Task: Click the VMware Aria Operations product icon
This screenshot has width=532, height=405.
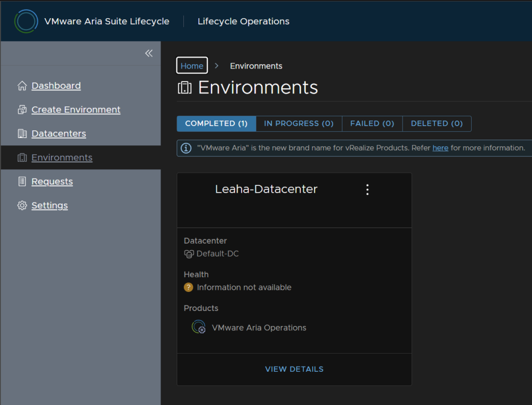Action: (x=198, y=327)
